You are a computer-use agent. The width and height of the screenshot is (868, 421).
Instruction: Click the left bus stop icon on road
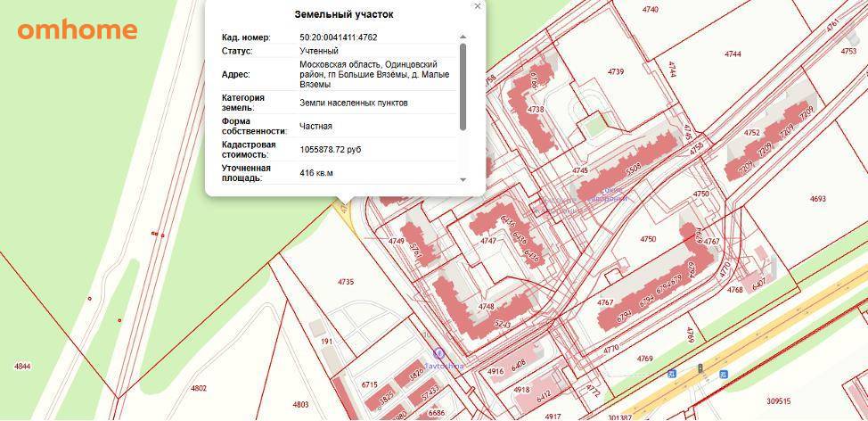pyautogui.click(x=673, y=374)
